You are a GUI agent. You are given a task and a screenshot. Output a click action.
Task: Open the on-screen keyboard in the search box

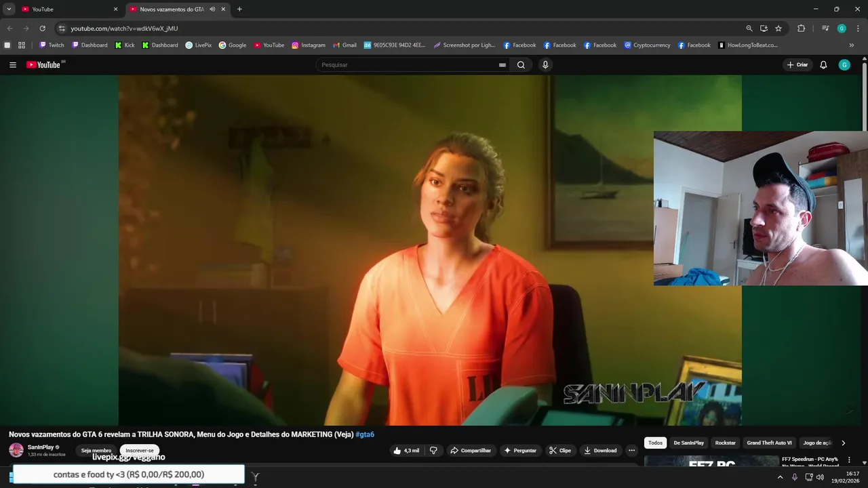coord(502,65)
